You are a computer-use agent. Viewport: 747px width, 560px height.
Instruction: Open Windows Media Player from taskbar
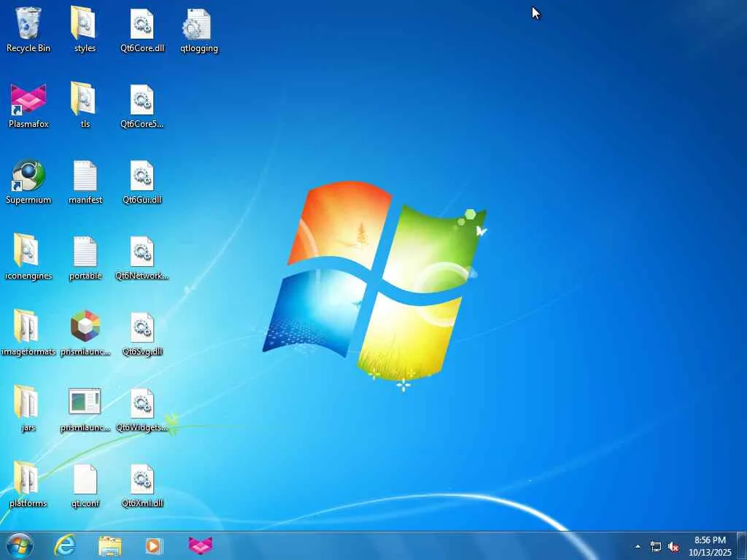pos(154,546)
